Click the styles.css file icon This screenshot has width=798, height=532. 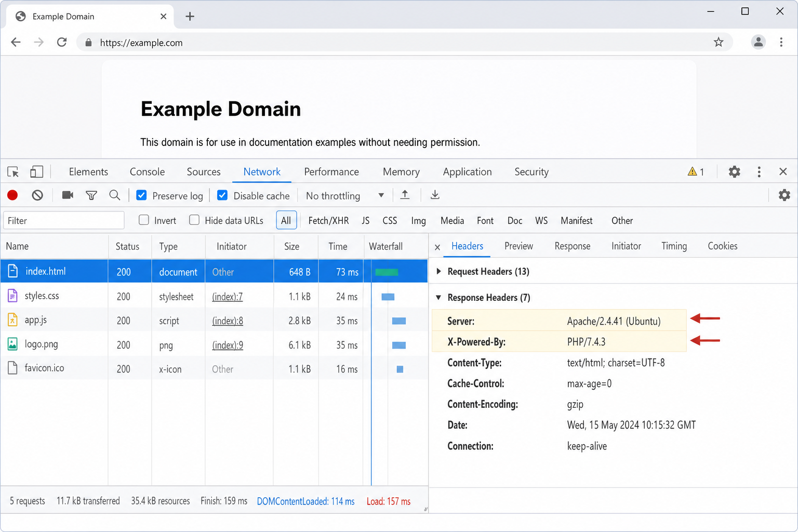click(12, 296)
